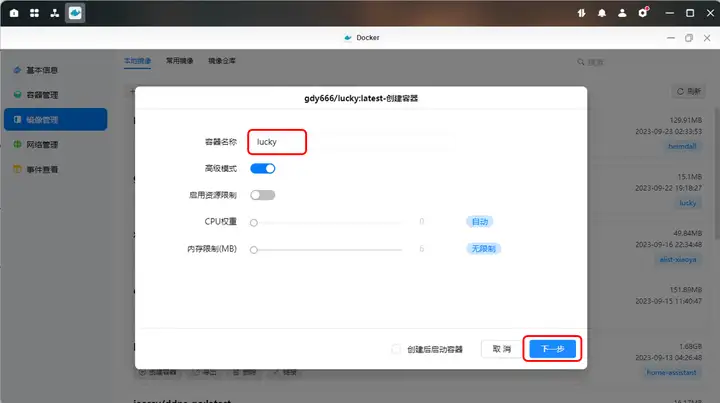Minimize the Docker window
The height and width of the screenshot is (403, 720).
671,38
